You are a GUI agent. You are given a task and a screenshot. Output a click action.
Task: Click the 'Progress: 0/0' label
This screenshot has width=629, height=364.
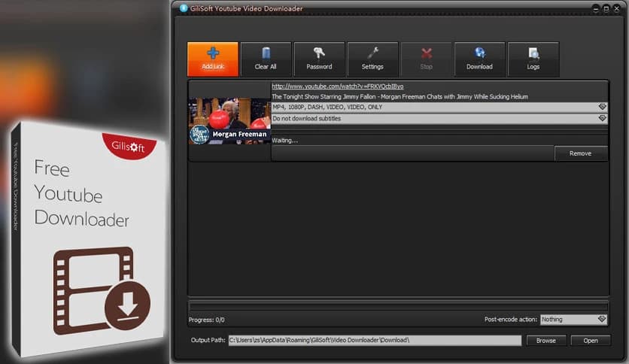click(207, 320)
